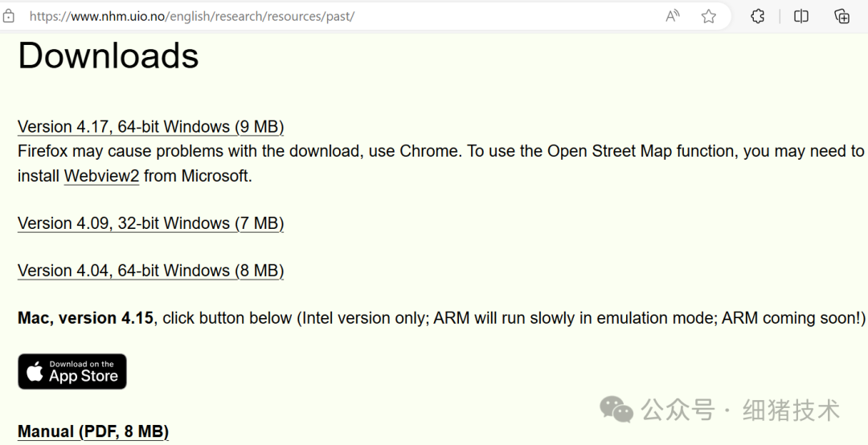
Task: Download Version 4.04 64-bit Windows
Action: 150,271
